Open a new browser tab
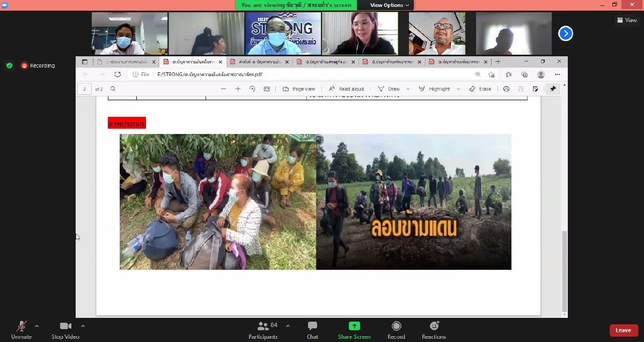Image resolution: width=644 pixels, height=342 pixels. (x=498, y=62)
